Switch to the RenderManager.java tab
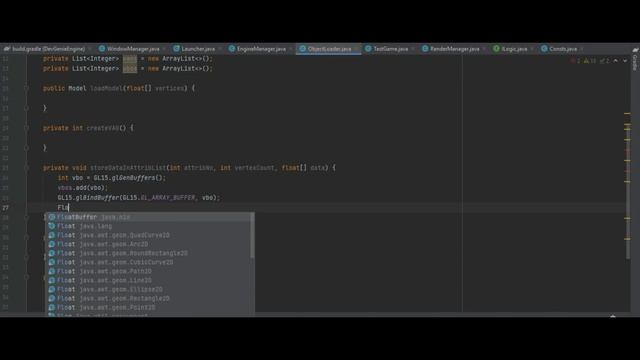 tap(454, 49)
